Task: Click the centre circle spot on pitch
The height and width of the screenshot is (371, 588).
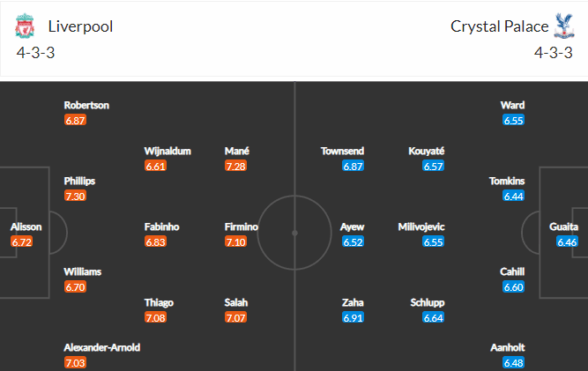Action: point(294,234)
